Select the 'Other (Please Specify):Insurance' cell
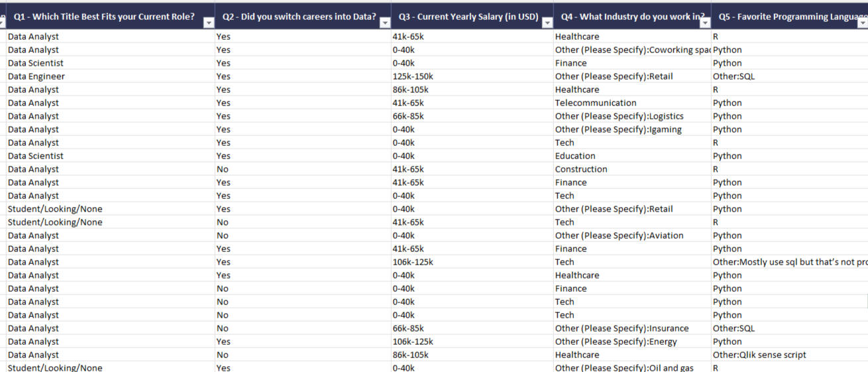The height and width of the screenshot is (372, 868). 622,328
